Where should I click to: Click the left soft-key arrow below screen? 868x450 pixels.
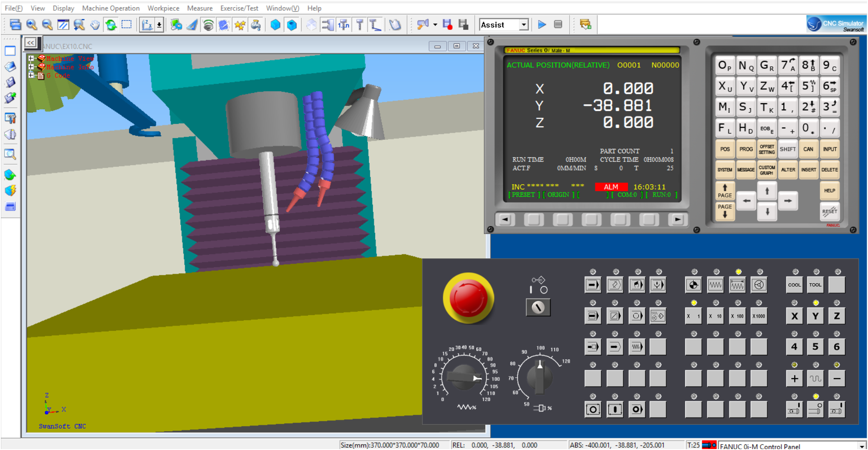(505, 220)
